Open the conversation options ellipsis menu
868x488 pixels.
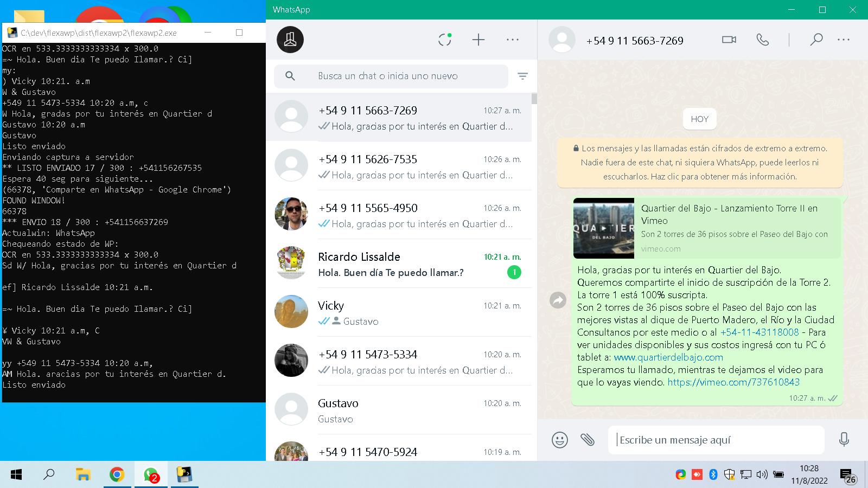844,40
